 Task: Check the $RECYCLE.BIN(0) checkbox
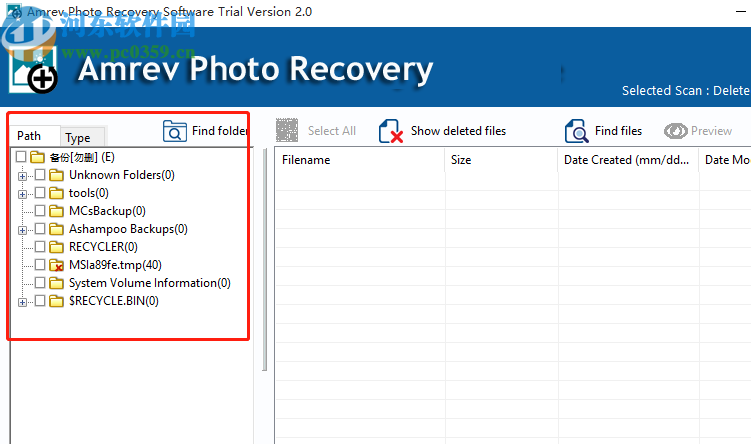pos(40,300)
